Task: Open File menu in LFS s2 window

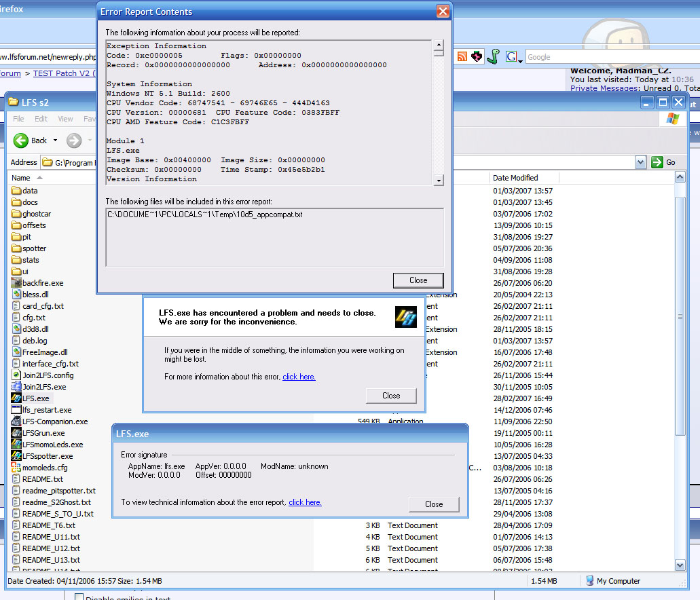Action: coord(19,119)
